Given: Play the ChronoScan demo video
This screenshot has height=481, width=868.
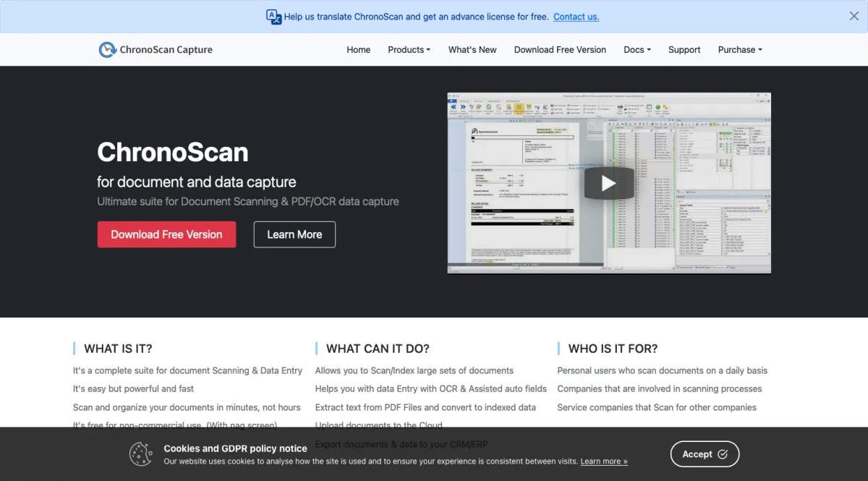Looking at the screenshot, I should pos(609,183).
